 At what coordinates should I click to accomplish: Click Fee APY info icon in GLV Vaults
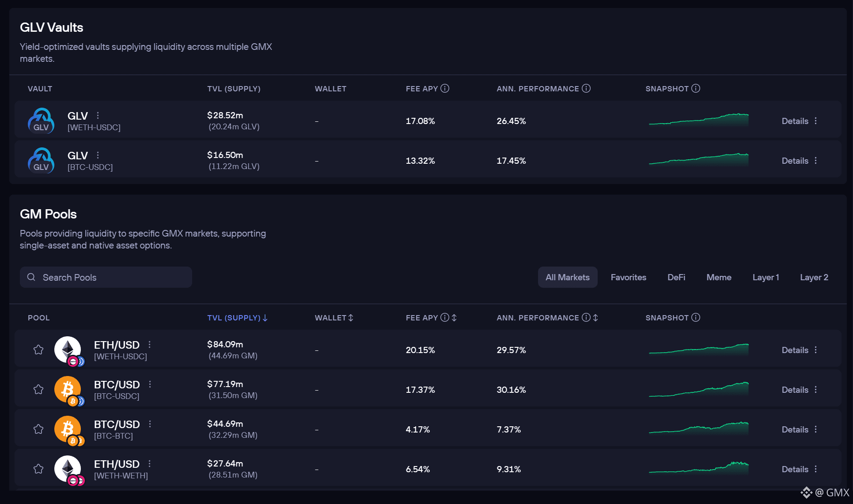click(x=445, y=88)
